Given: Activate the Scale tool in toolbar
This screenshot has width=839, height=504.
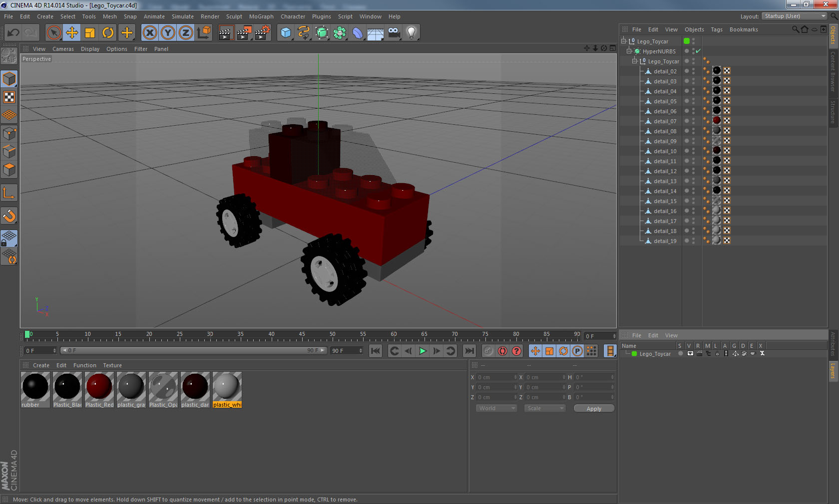Looking at the screenshot, I should pyautogui.click(x=90, y=33).
